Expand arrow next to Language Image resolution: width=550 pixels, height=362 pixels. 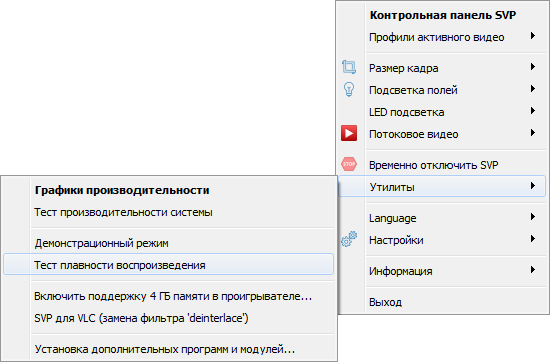533,217
